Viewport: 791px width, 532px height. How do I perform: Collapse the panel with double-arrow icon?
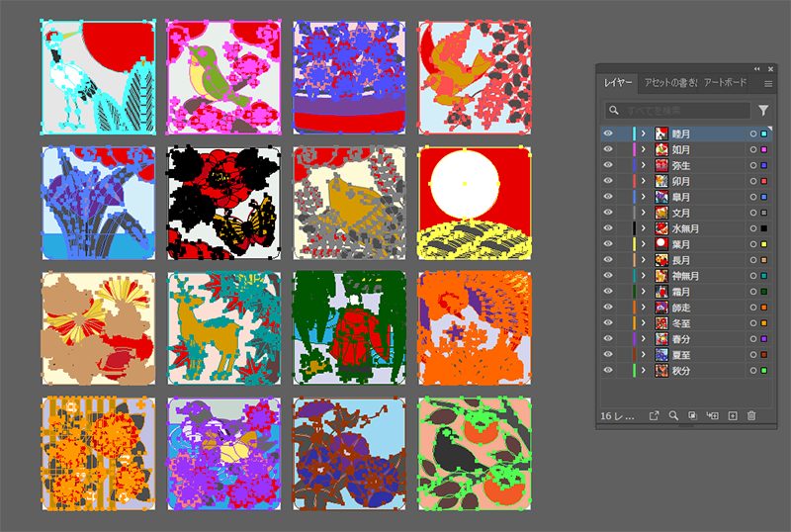[757, 69]
